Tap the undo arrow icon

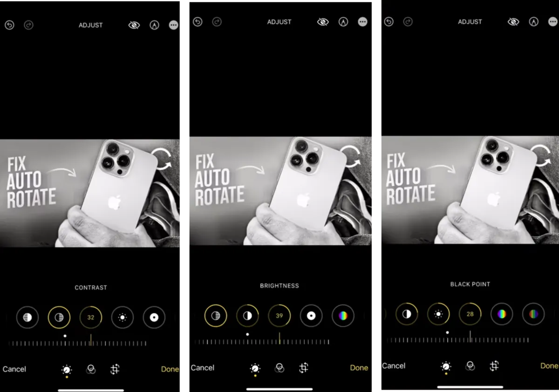tap(9, 25)
